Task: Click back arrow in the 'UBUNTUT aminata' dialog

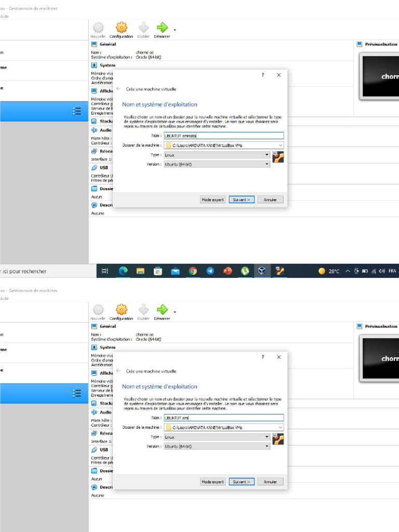Action: 118,88
